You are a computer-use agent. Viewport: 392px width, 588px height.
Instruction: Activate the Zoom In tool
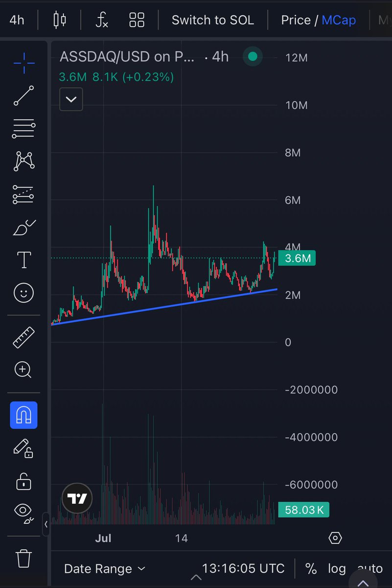coord(23,370)
